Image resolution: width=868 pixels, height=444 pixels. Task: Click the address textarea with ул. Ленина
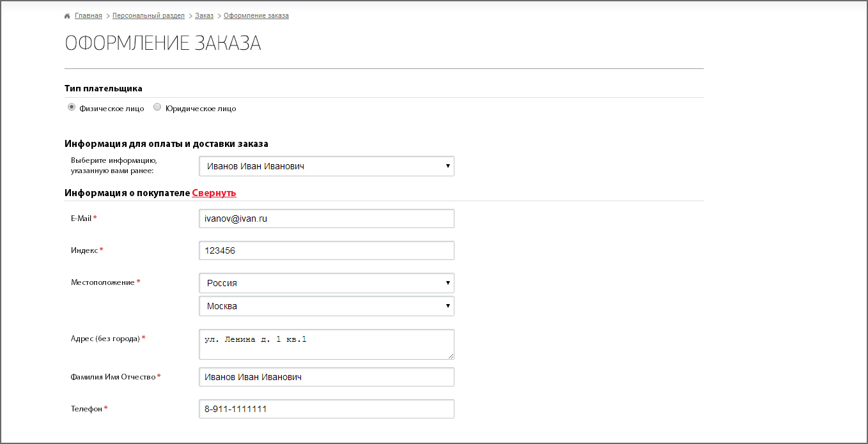[x=326, y=344]
